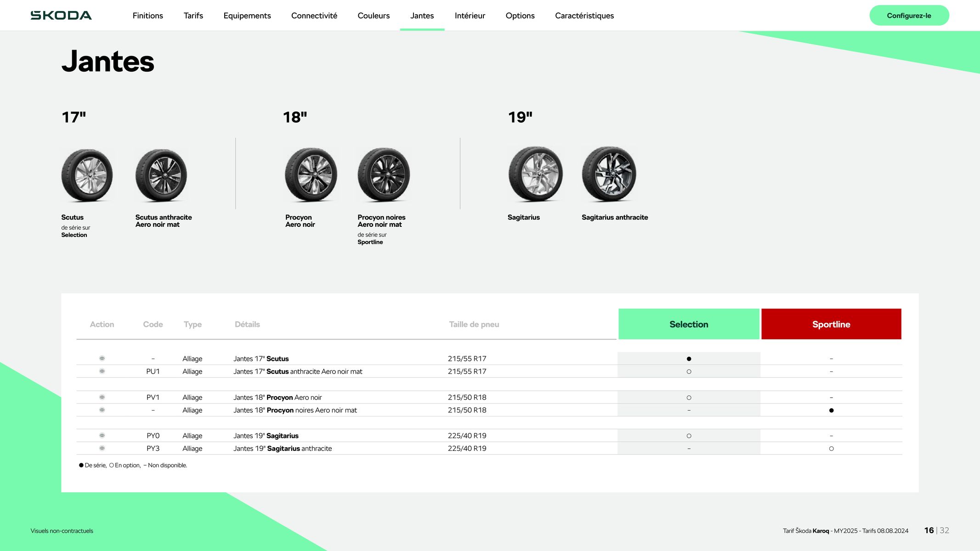Open the Tarifs tab
The height and width of the screenshot is (551, 980).
point(193,16)
